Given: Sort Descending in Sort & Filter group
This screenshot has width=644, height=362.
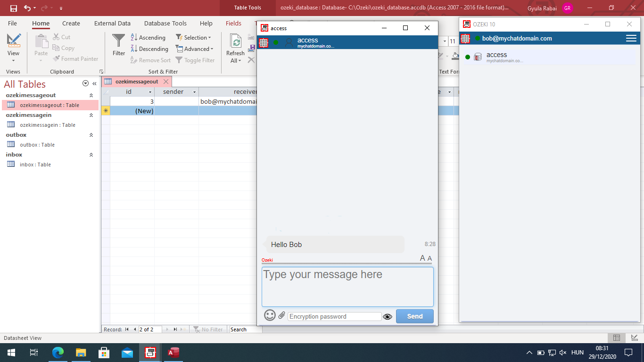Looking at the screenshot, I should coord(149,49).
